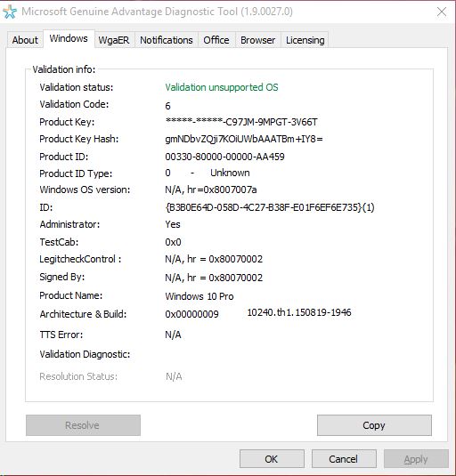Confirm with the OK button
The image size is (456, 476).
[272, 459]
